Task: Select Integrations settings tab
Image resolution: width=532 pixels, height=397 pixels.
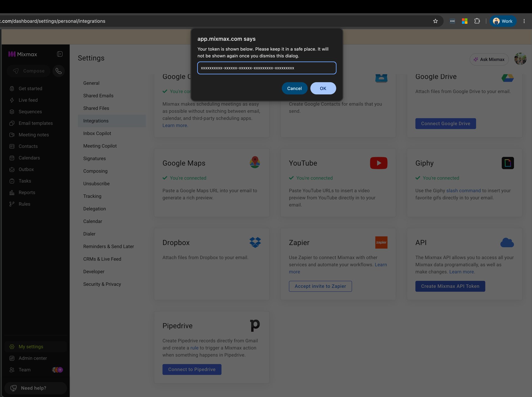Action: (112, 121)
